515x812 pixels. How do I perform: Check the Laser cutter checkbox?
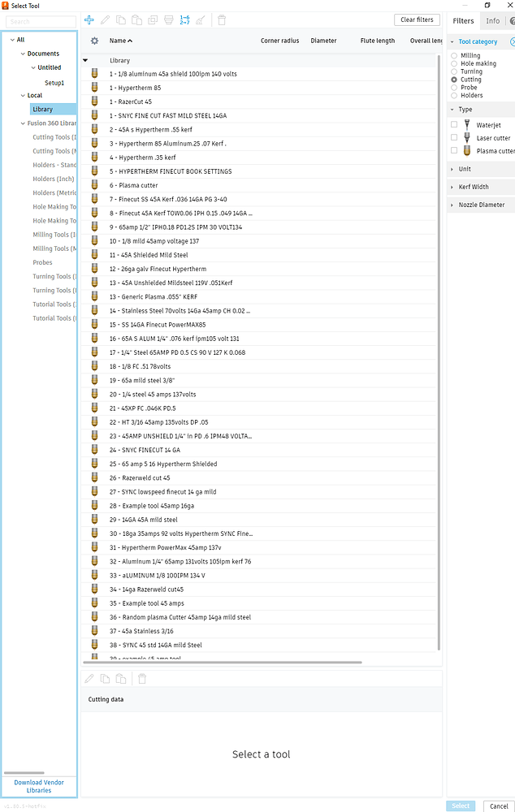(454, 137)
